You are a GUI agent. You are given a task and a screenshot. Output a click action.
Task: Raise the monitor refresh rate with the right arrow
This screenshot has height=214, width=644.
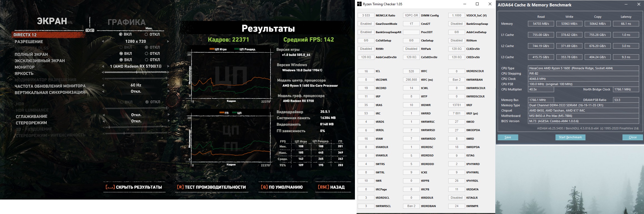point(168,85)
